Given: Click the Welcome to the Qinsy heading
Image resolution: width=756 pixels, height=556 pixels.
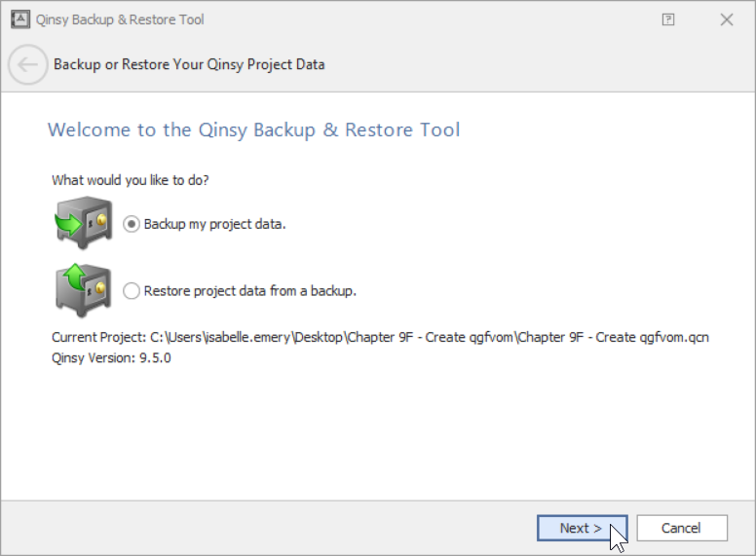Looking at the screenshot, I should (x=254, y=130).
